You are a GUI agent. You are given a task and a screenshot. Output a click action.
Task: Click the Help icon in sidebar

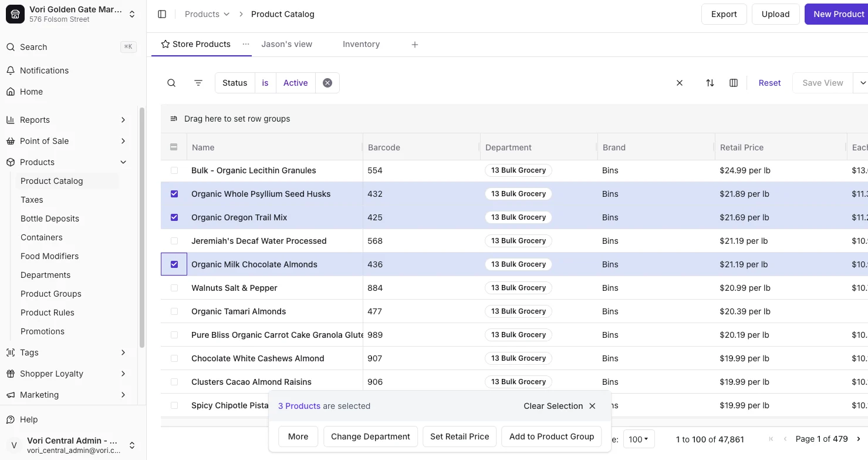(11, 419)
